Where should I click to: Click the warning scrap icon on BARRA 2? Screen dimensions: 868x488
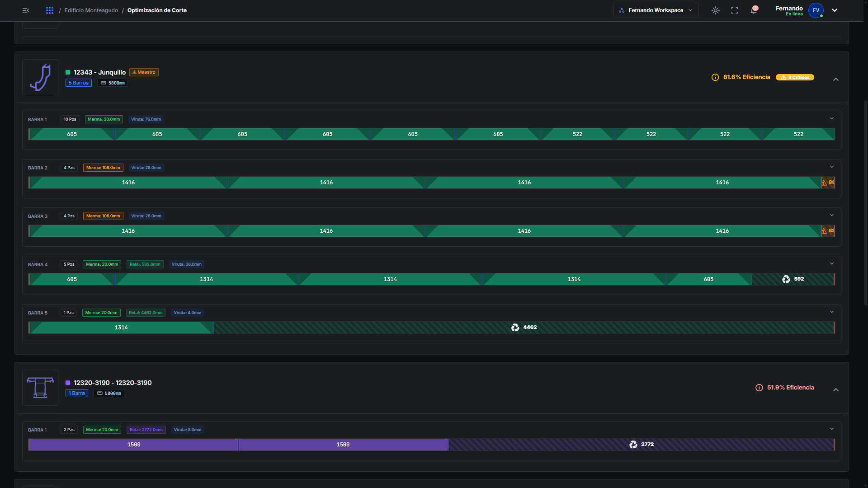pyautogui.click(x=825, y=183)
